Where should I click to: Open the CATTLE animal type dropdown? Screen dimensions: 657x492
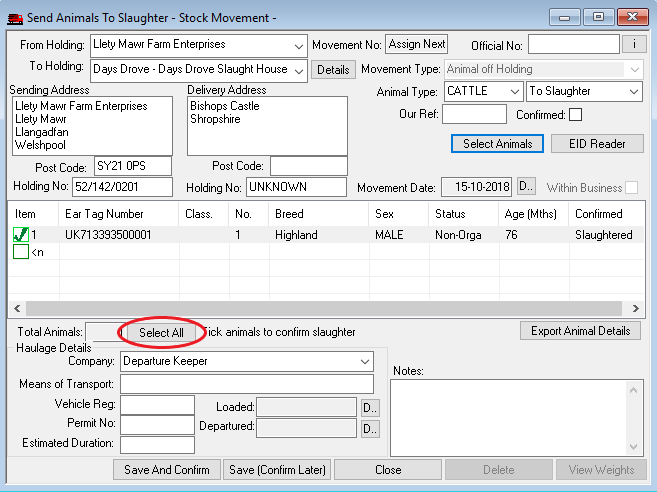(515, 91)
